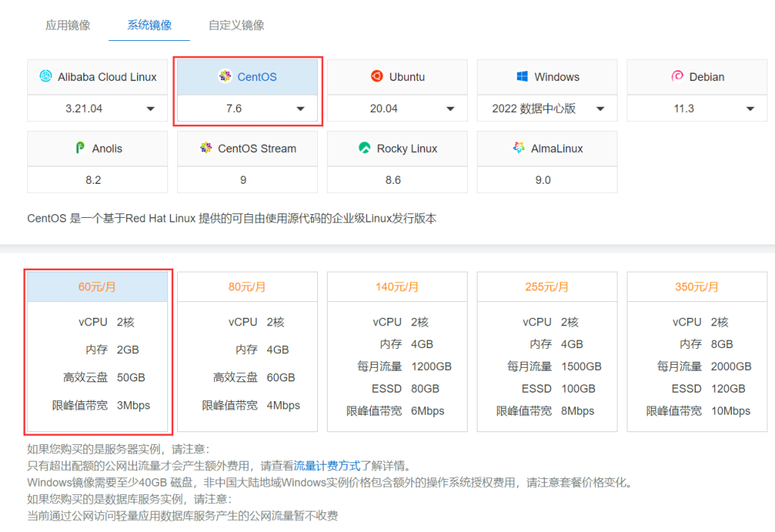Image resolution: width=775 pixels, height=532 pixels.
Task: Choose the 80元/月 pricing plan
Action: (247, 287)
